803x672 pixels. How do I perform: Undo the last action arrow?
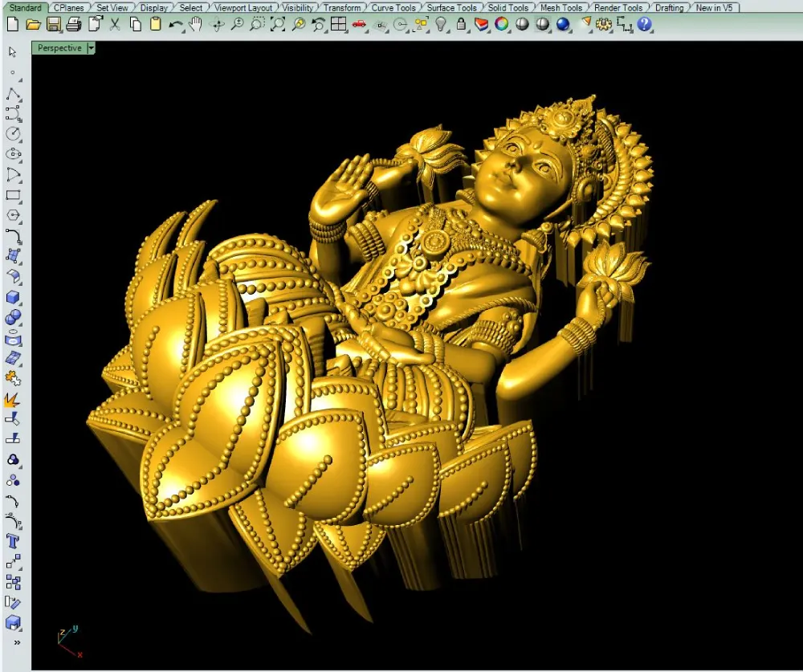176,24
